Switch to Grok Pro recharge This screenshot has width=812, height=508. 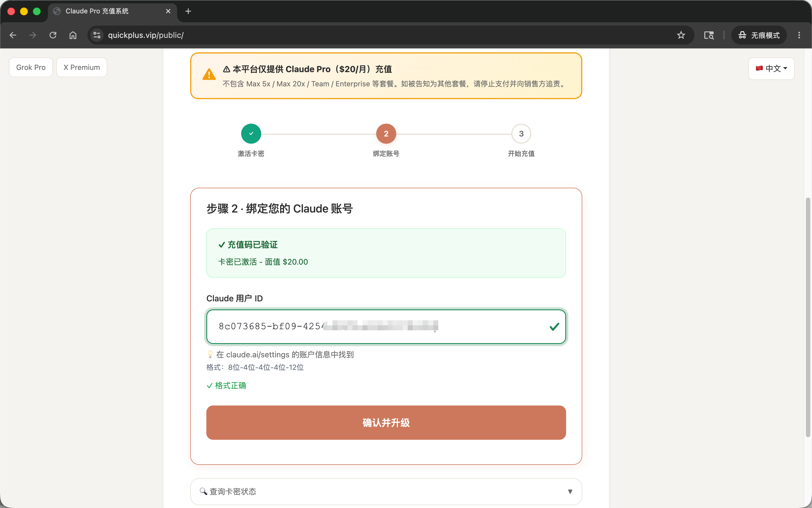pyautogui.click(x=31, y=67)
